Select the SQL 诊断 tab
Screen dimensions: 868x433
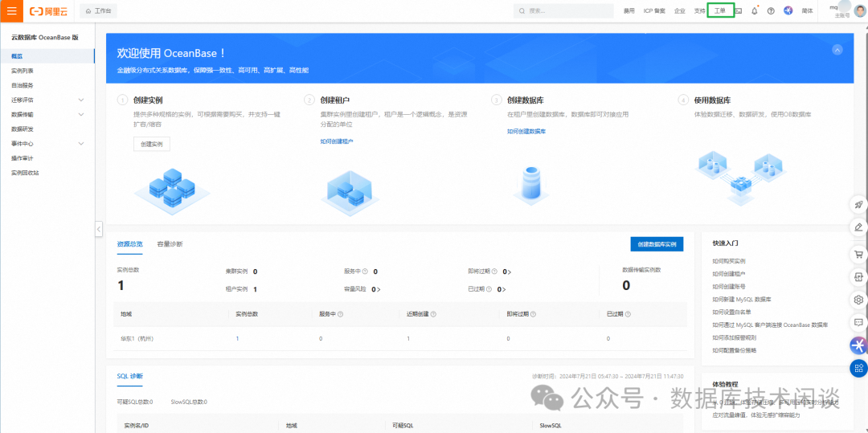(x=129, y=376)
